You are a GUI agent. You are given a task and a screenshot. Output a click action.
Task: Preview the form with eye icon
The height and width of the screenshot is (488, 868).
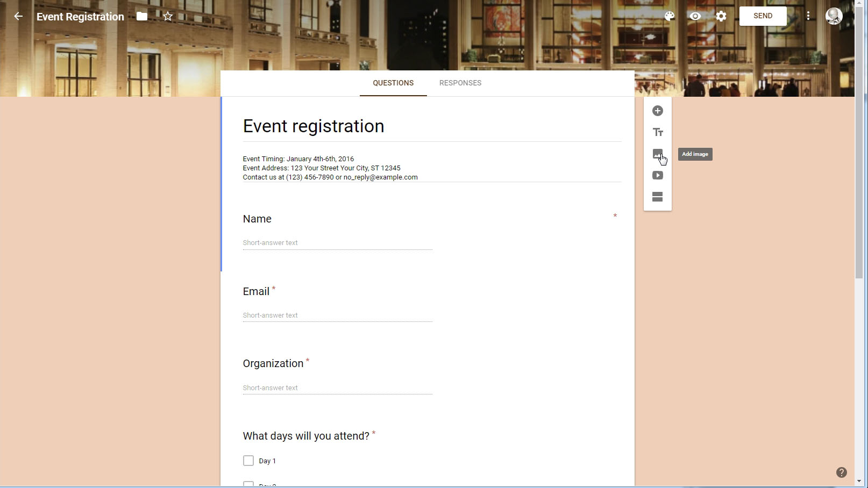coord(695,16)
